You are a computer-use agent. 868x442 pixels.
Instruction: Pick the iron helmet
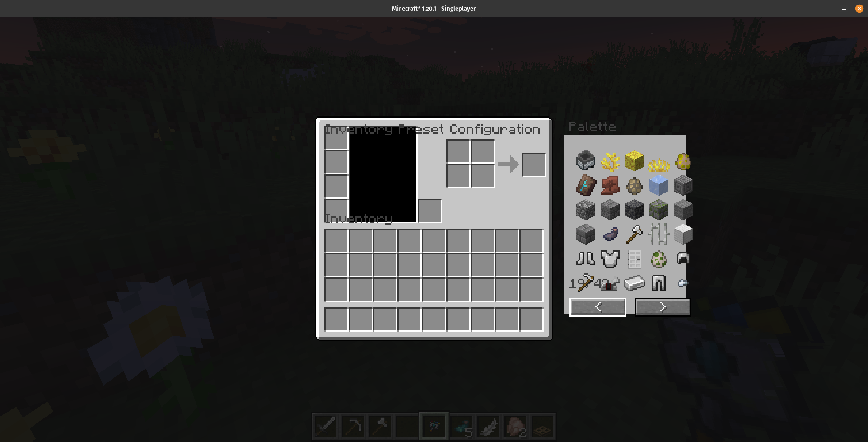683,259
